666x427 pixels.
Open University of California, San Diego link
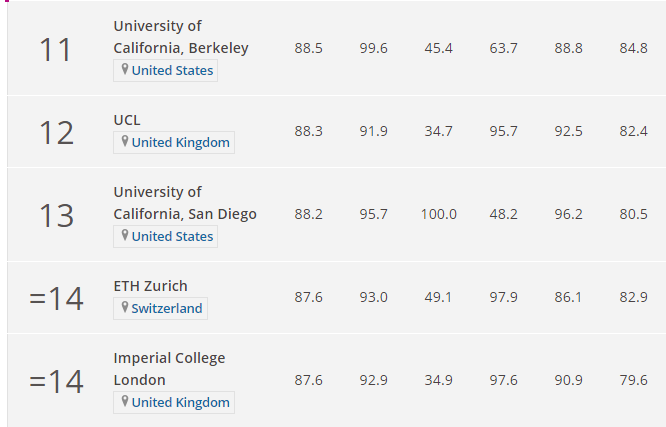(x=185, y=203)
